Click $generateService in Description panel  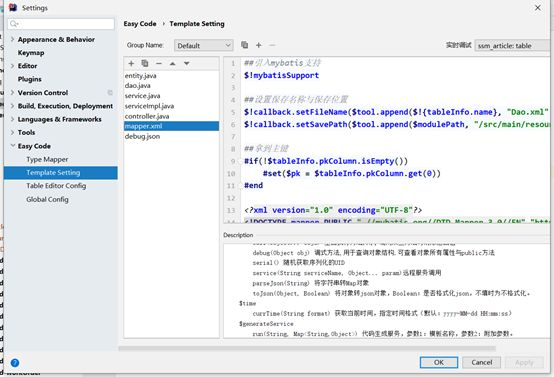point(266,324)
